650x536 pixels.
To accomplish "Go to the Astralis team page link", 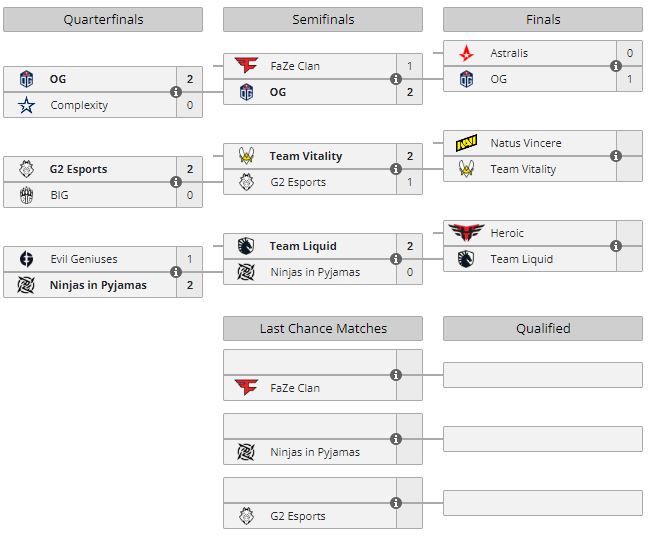I will (509, 53).
